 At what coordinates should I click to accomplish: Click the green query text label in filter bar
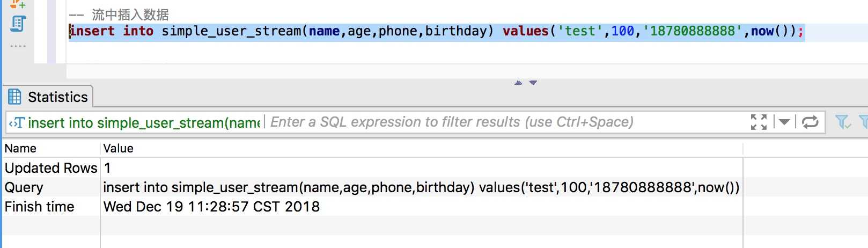coord(144,123)
